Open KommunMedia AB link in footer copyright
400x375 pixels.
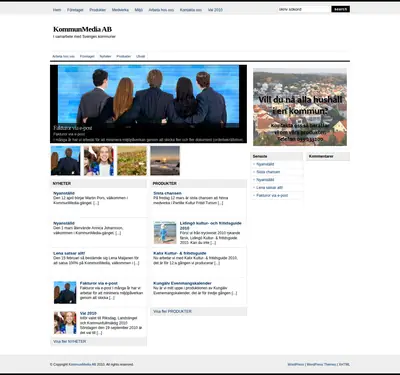point(82,364)
